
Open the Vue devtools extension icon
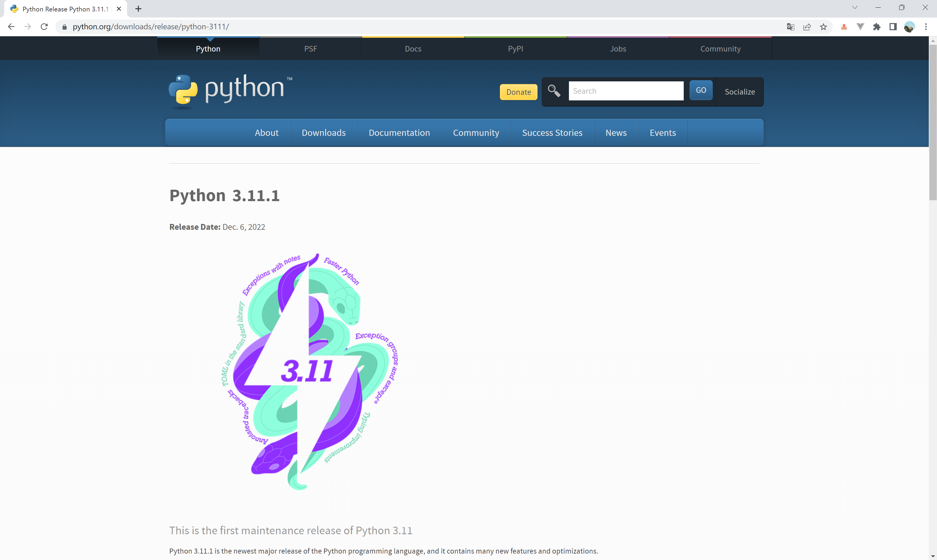(860, 26)
